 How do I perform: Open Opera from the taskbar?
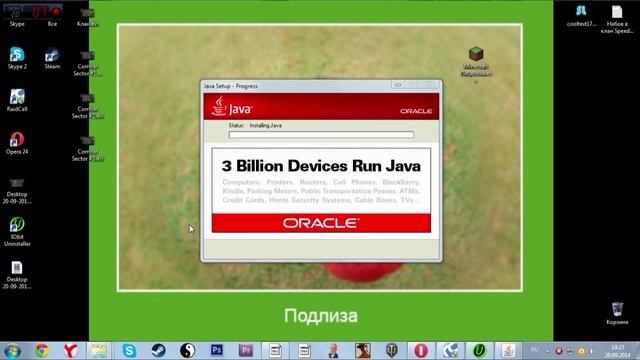pos(421,351)
